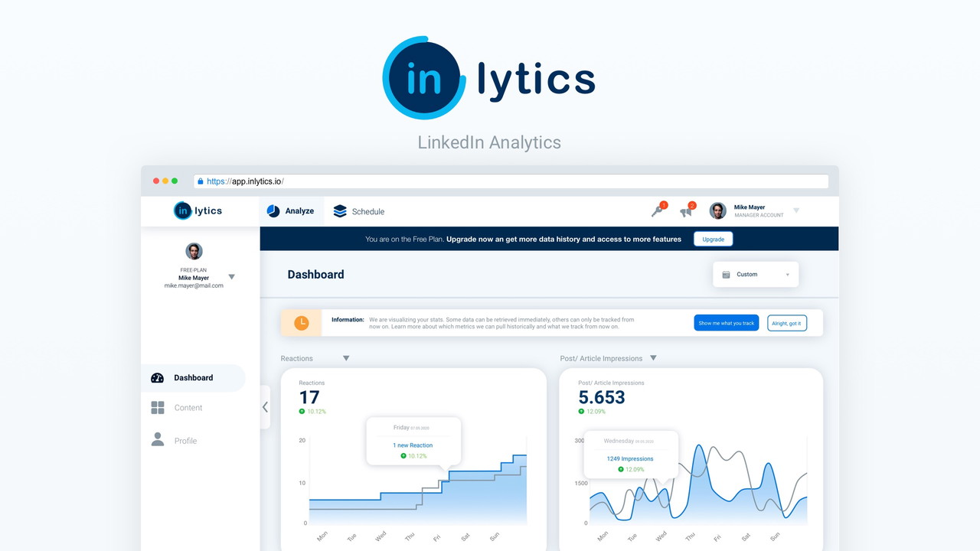Click the orange clock information icon

click(302, 323)
